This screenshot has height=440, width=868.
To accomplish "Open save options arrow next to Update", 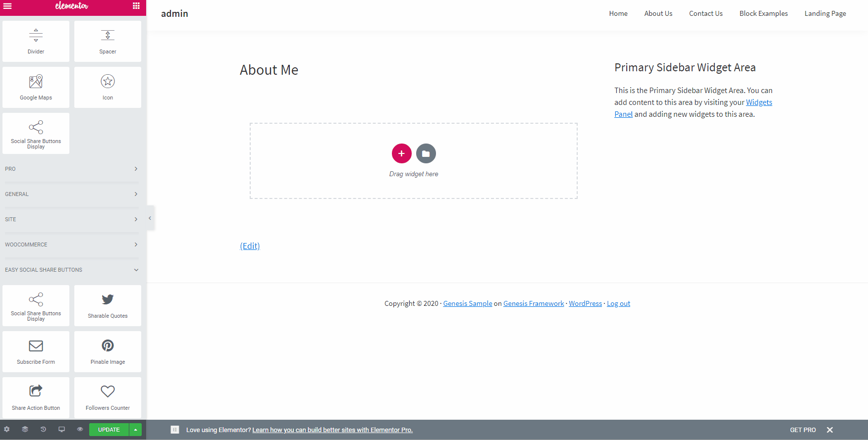I will (136, 430).
